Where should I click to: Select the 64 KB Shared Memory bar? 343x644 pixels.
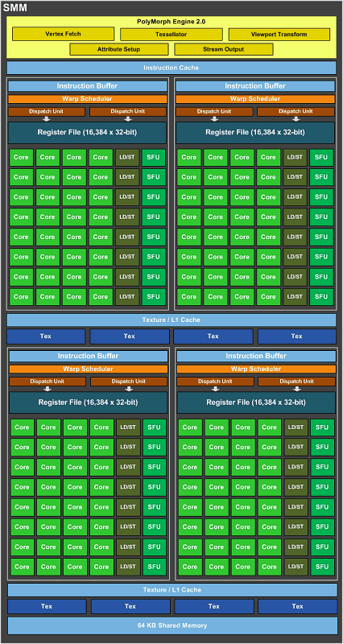[172, 625]
